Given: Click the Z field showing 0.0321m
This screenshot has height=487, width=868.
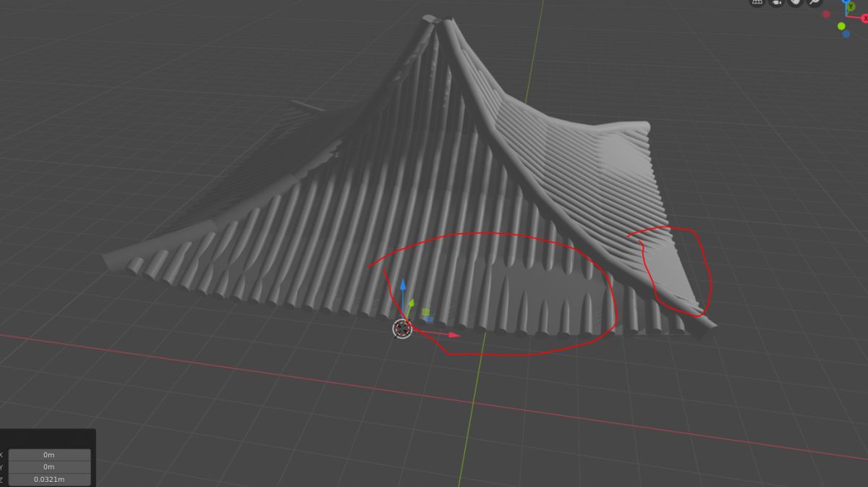Looking at the screenshot, I should click(49, 479).
